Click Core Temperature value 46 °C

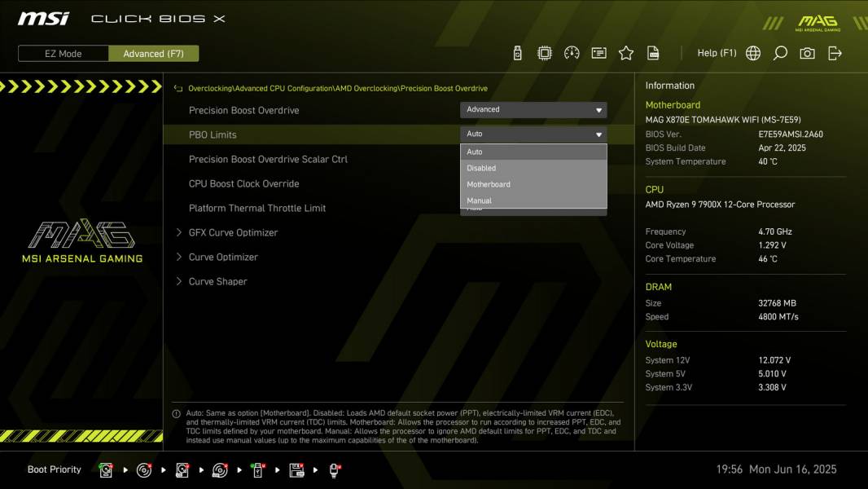[x=768, y=258]
